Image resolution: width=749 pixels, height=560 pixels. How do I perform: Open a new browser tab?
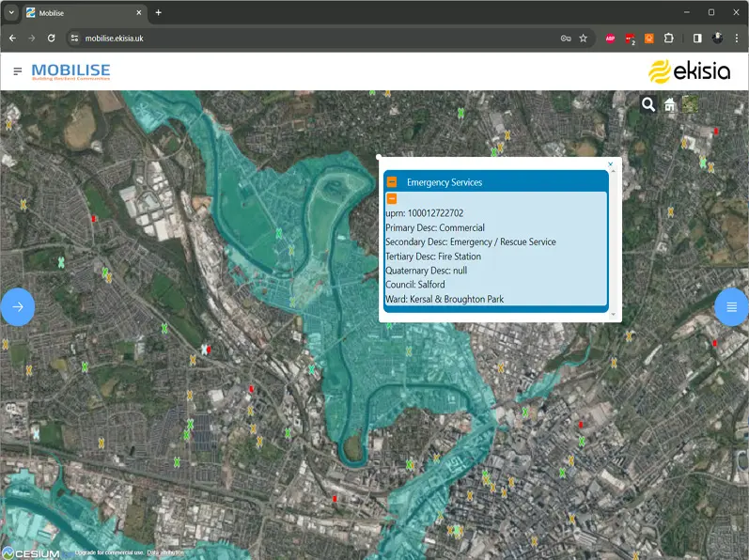159,12
